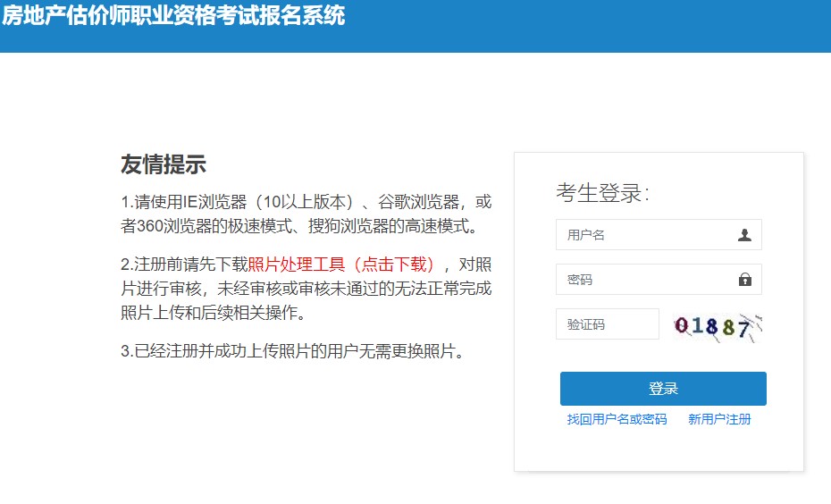Screen dimensions: 831x504
Task: Click the 考生登录 label
Action: coord(602,193)
